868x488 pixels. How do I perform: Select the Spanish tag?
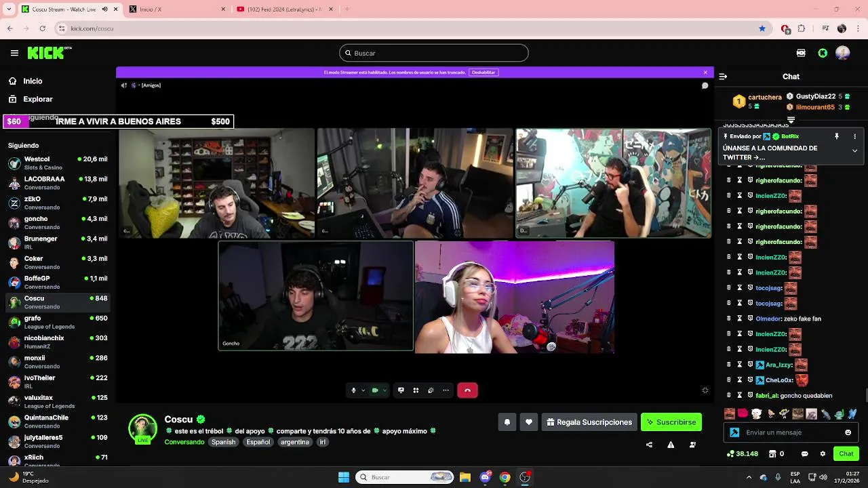223,442
